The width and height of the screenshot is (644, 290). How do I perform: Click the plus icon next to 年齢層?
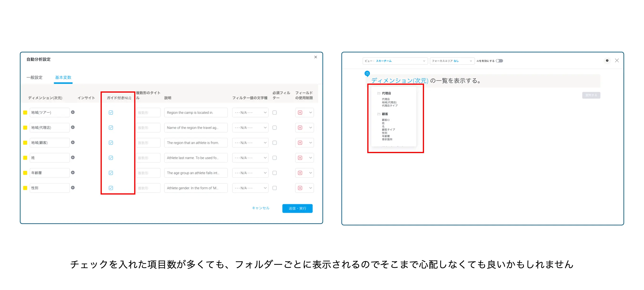click(73, 173)
